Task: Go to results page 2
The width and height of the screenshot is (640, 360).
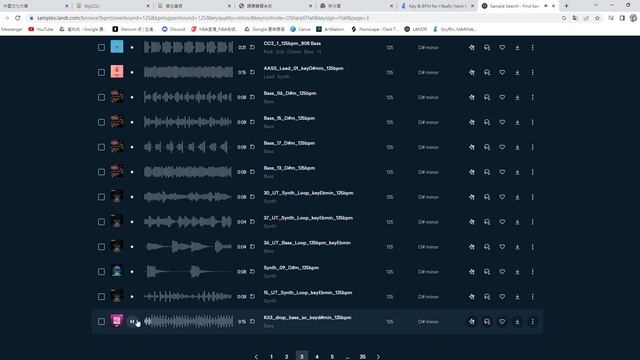Action: pos(287,356)
